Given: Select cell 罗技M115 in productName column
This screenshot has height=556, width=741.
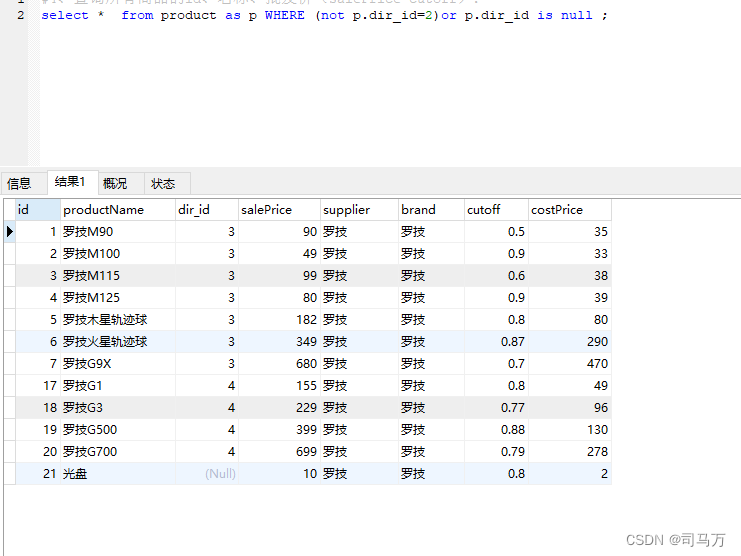Looking at the screenshot, I should click(118, 275).
